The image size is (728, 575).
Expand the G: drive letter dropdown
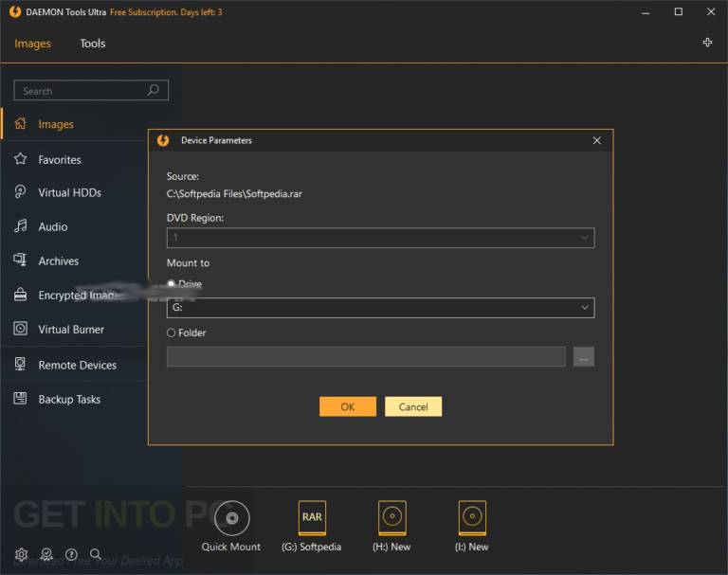point(380,308)
